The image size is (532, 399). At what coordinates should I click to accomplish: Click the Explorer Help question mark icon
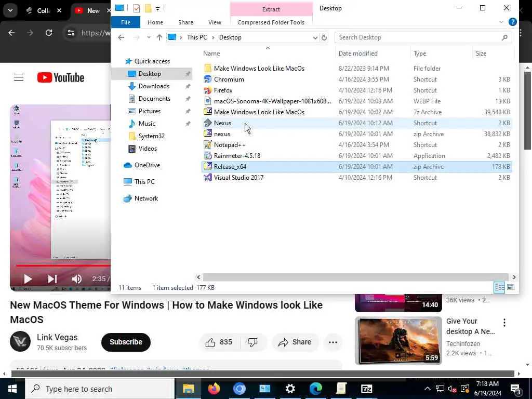tap(512, 22)
